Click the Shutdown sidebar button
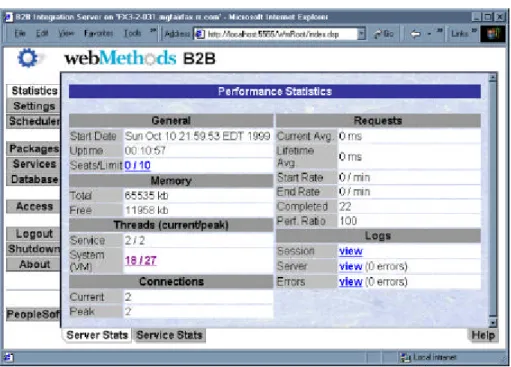Screen dimensions: 511x367 [x=34, y=249]
